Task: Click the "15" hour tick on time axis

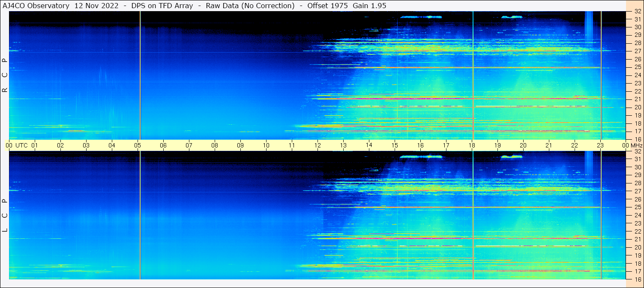Action: click(395, 145)
